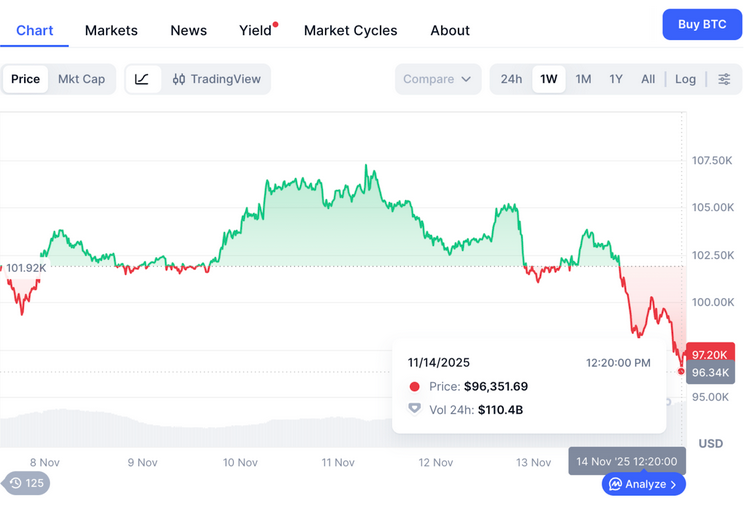
Task: Open the Markets tab
Action: point(111,30)
